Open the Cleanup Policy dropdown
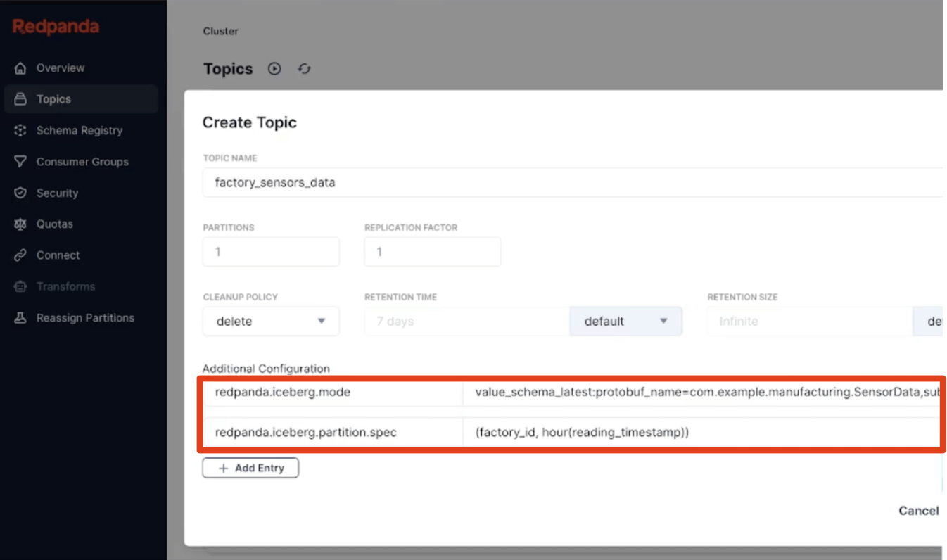 (x=271, y=322)
